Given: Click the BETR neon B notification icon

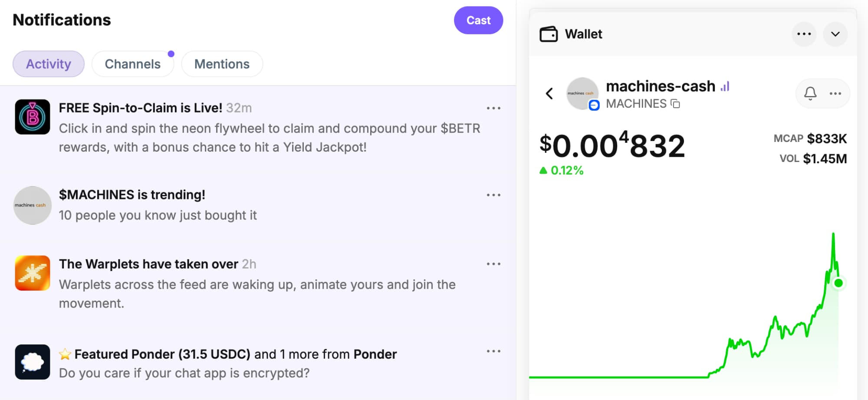Looking at the screenshot, I should (x=33, y=117).
